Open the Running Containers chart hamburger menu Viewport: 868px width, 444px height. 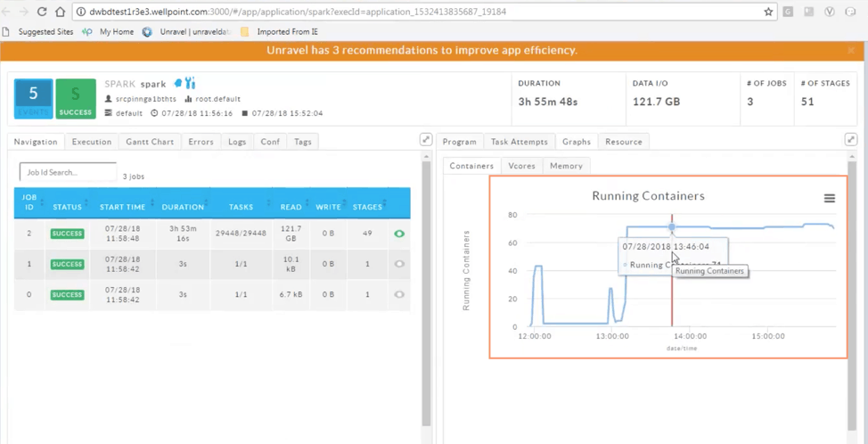830,198
